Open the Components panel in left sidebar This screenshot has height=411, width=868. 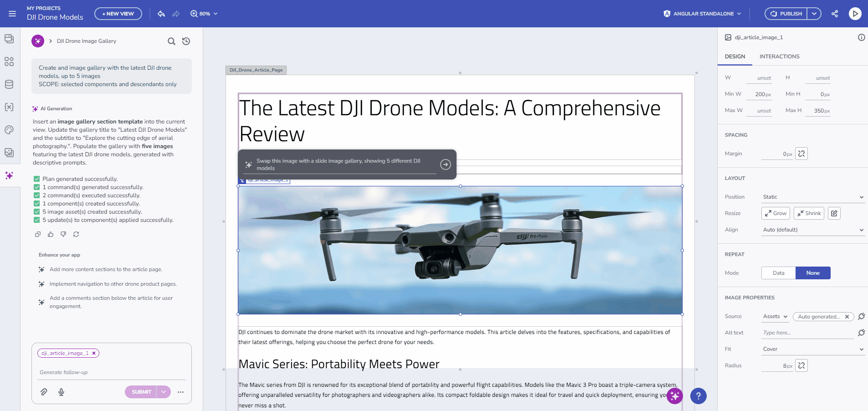point(9,62)
